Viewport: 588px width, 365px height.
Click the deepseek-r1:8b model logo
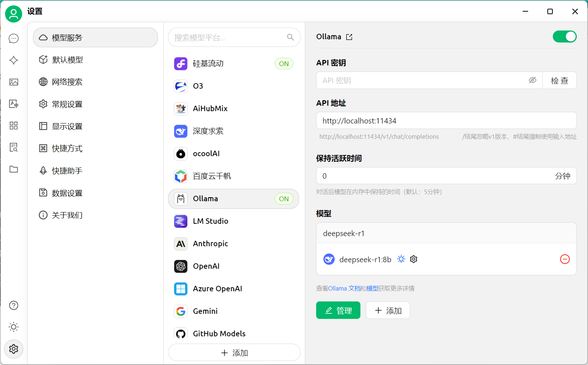329,259
